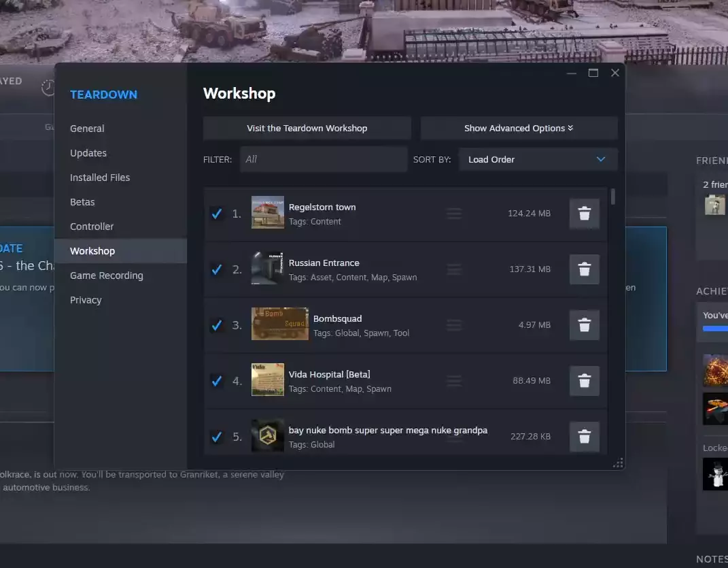This screenshot has width=728, height=568.
Task: Click the reorder handle for Vida Hospital
Action: point(454,381)
